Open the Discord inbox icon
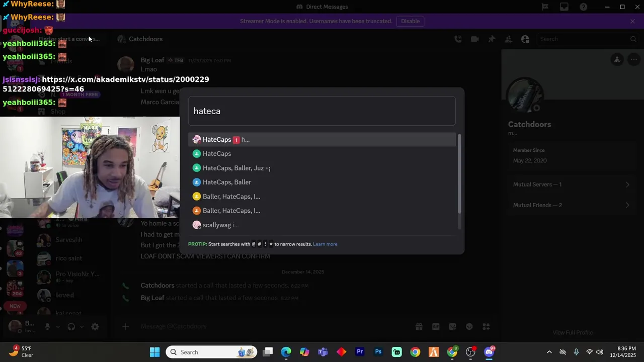644x362 pixels. 564,7
